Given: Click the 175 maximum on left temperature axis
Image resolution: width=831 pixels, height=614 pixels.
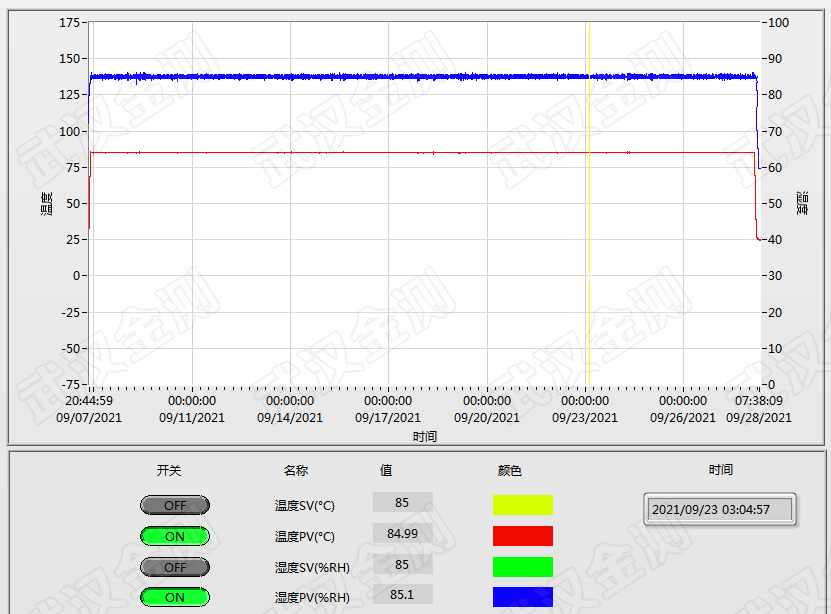Looking at the screenshot, I should pos(69,23).
